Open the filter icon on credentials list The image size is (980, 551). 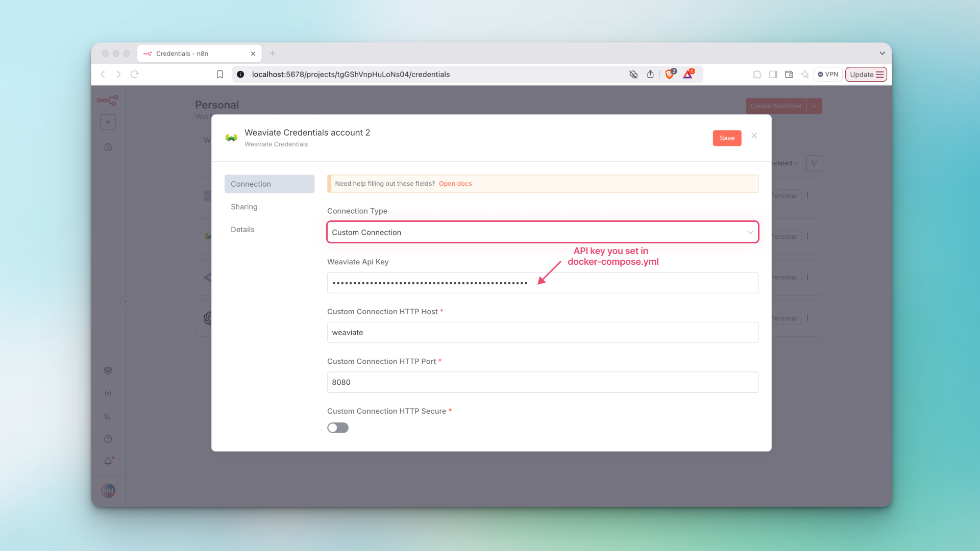pos(815,163)
